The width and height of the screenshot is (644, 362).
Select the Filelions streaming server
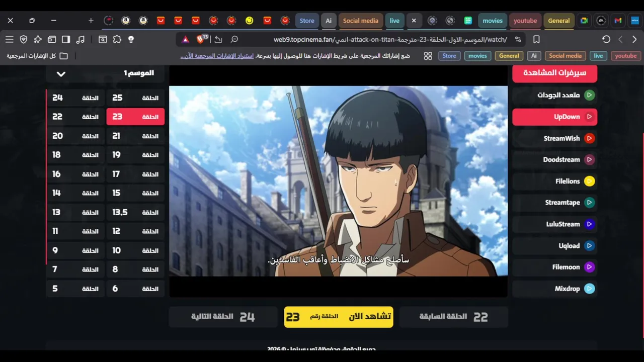[555, 181]
